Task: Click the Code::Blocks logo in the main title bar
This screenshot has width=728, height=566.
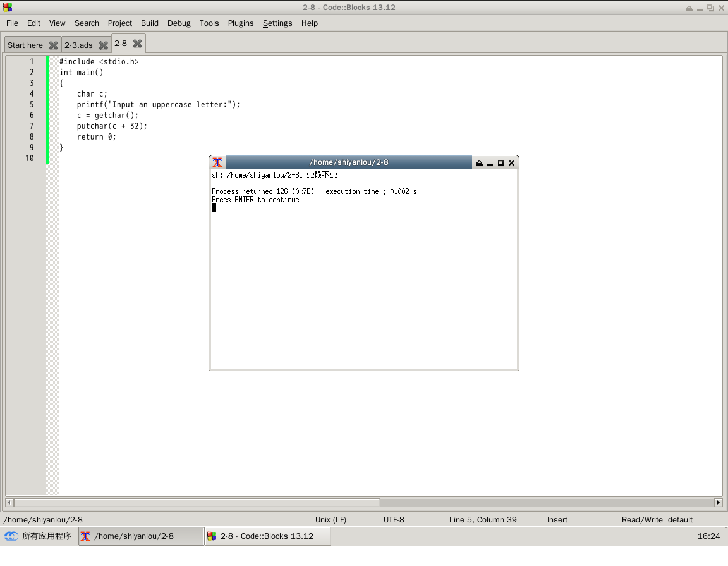Action: 8,8
